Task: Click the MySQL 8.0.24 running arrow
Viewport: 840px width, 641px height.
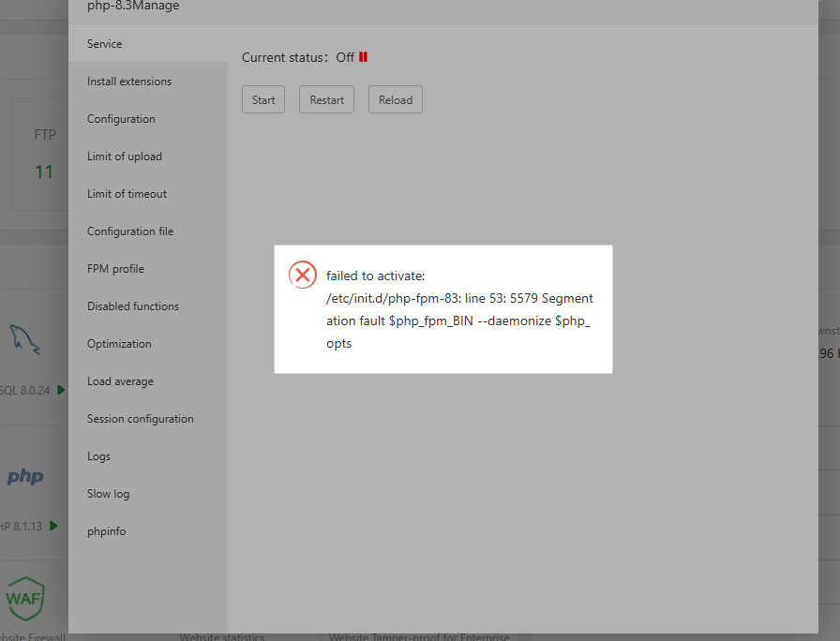Action: [x=61, y=390]
